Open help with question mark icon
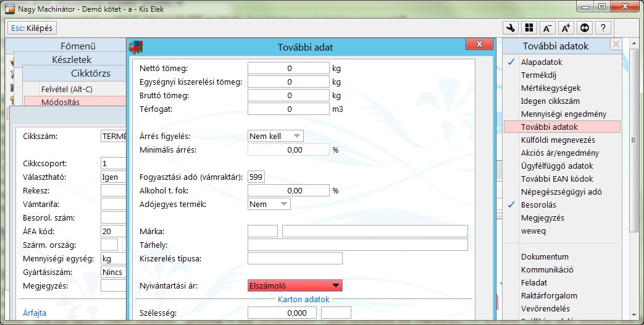 603,28
